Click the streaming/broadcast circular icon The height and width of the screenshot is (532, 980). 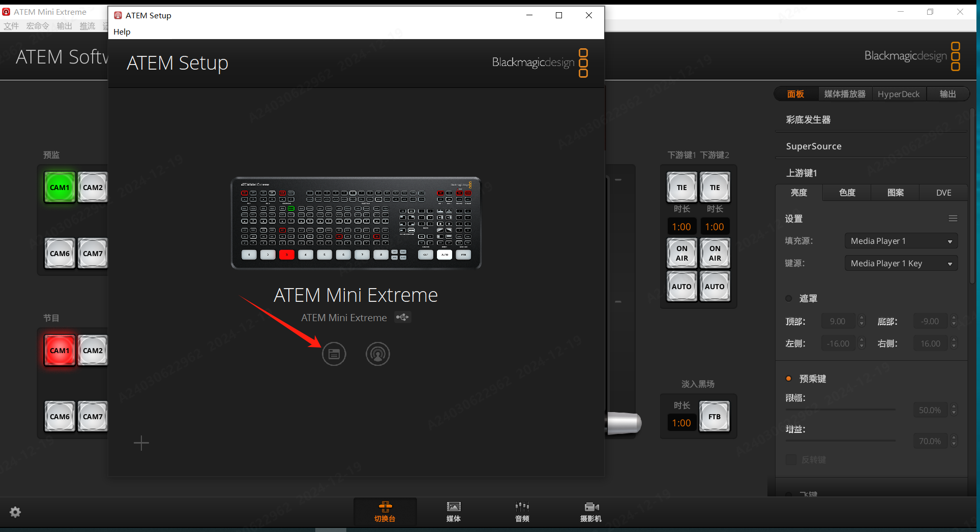click(378, 354)
